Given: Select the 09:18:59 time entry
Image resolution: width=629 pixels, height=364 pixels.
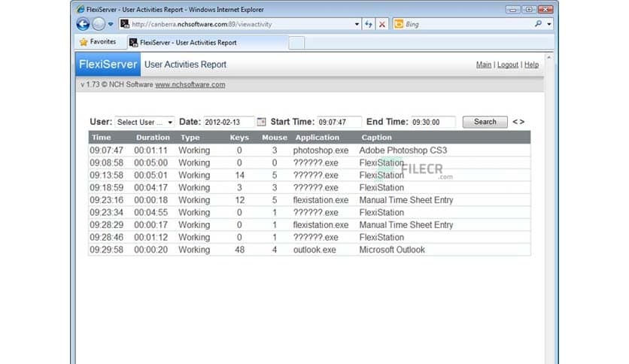Looking at the screenshot, I should pyautogui.click(x=106, y=187).
